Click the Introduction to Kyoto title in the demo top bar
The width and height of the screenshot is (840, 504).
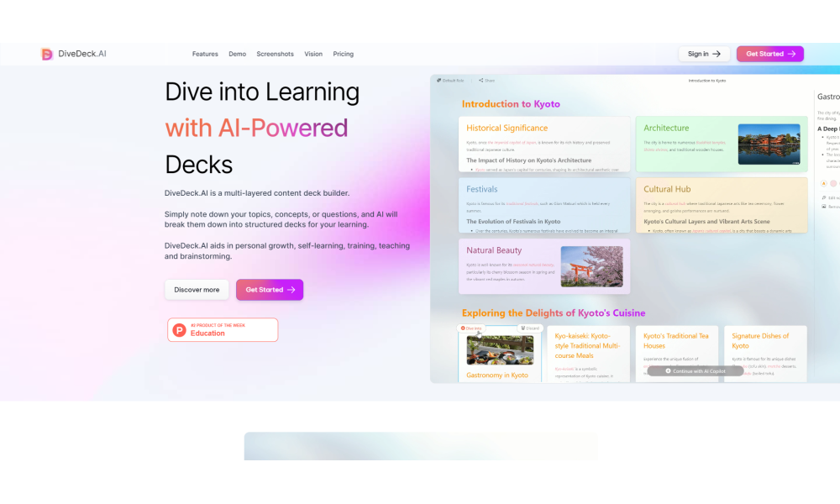coord(707,81)
